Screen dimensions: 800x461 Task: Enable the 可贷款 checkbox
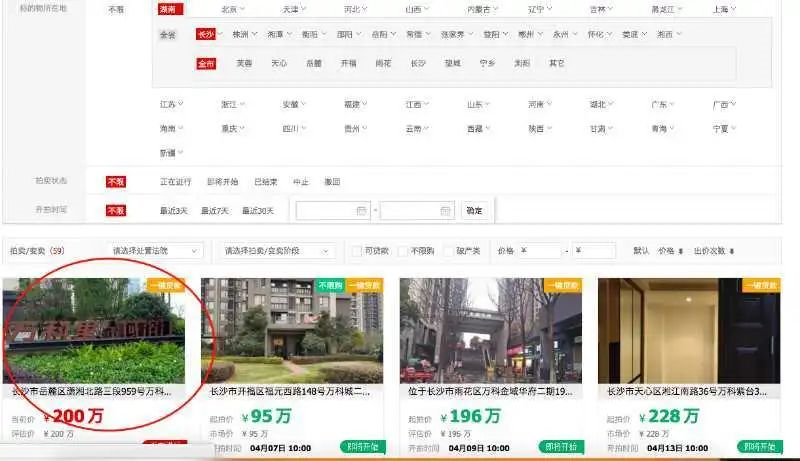356,251
